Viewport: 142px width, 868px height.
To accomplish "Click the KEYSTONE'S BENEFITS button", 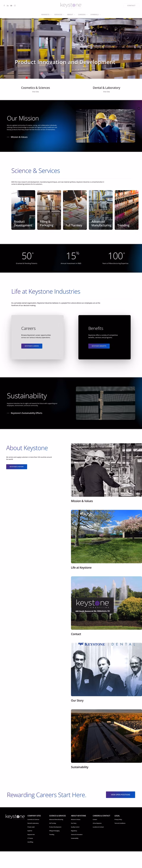I will [x=99, y=346].
